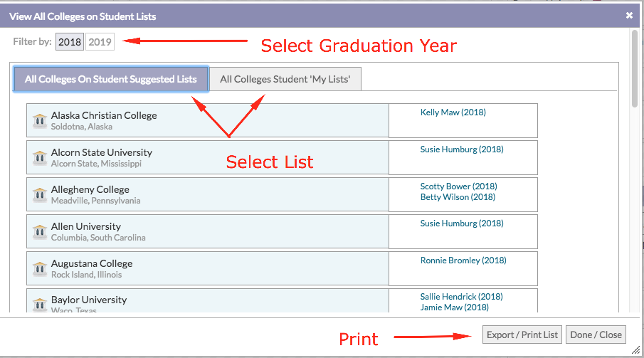Viewport: 644px width, 358px height.
Task: Click the Alaska Christian College building icon
Action: (x=40, y=121)
